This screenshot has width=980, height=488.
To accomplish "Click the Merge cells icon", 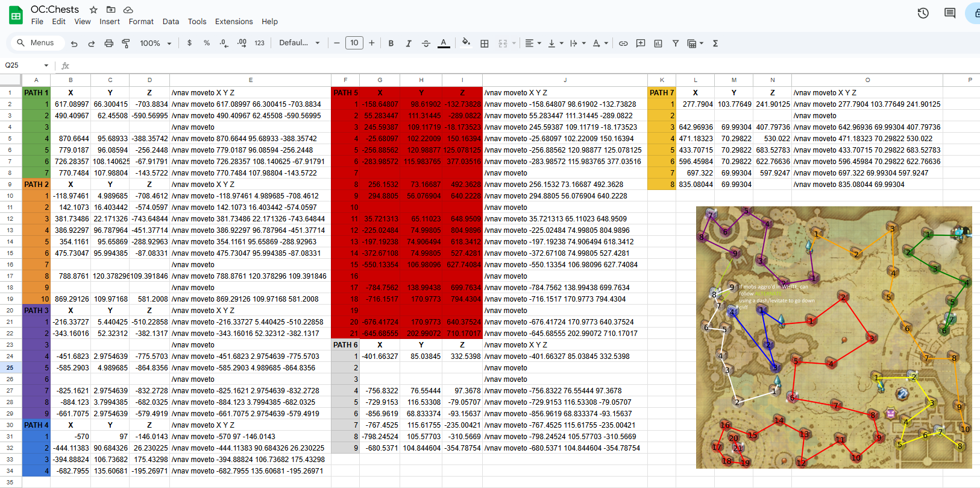I will pos(503,43).
